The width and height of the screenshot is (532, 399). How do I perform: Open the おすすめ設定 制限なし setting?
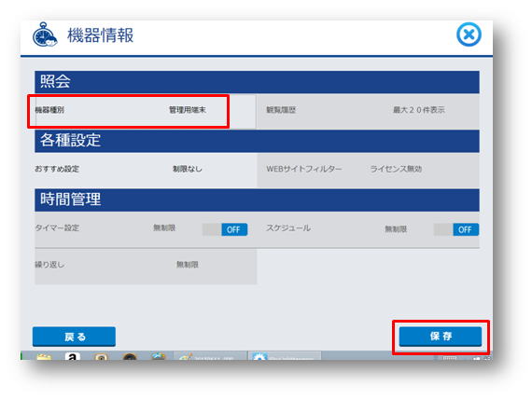tap(146, 170)
